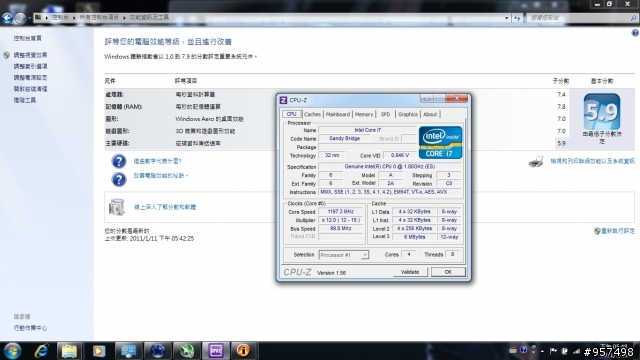Screen dimensions: 640x360
Task: Click the 5.9 base score badge
Action: click(602, 112)
